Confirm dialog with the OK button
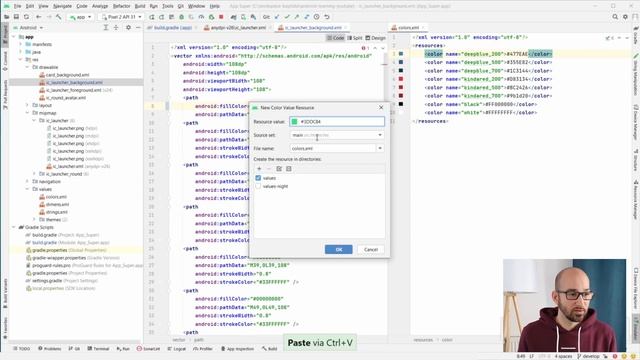Screen dimensions: 640x360 [x=339, y=249]
